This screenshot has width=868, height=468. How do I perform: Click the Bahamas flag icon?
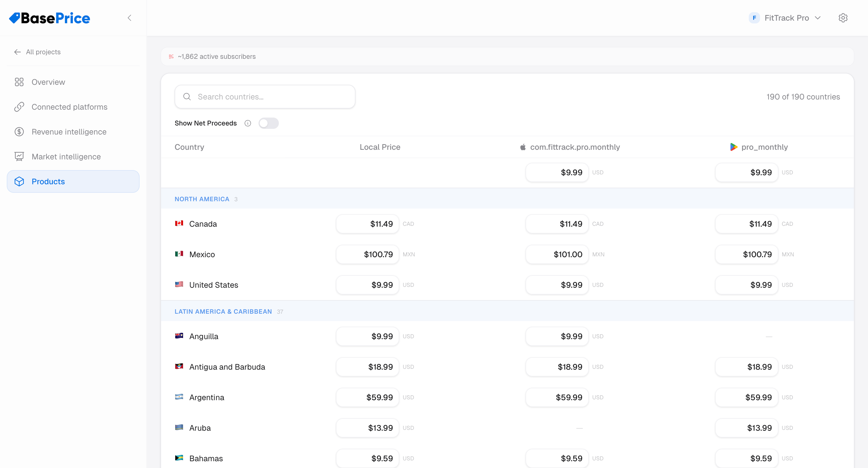point(179,458)
